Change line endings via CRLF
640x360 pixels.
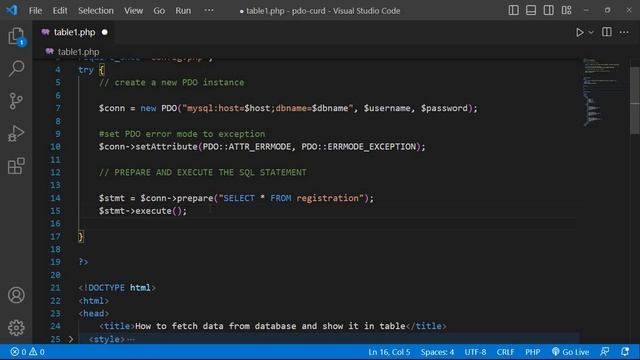(x=505, y=352)
